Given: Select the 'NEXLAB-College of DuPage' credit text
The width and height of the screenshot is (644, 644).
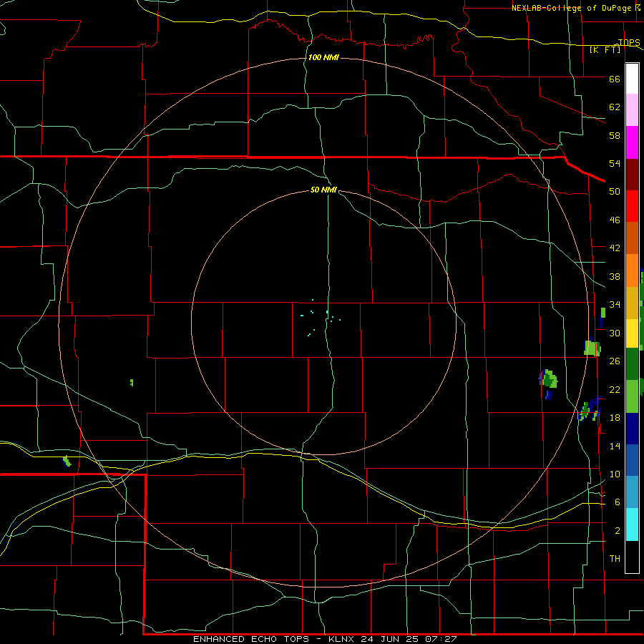Looking at the screenshot, I should point(571,8).
